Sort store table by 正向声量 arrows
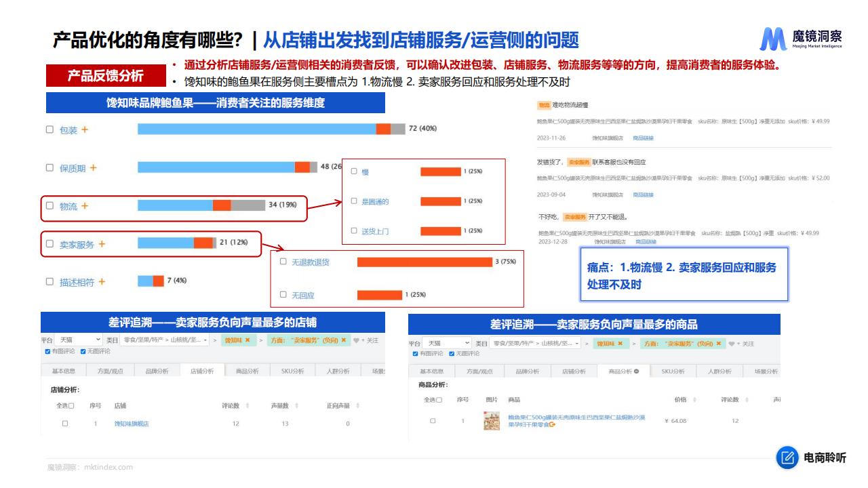 click(357, 405)
